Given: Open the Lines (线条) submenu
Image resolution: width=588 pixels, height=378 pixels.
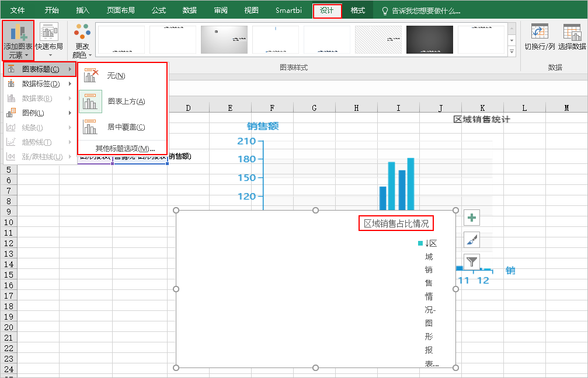Looking at the screenshot, I should (x=39, y=128).
